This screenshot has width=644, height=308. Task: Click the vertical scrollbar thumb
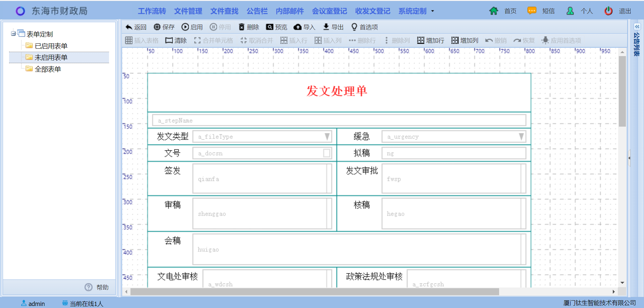[x=622, y=91]
